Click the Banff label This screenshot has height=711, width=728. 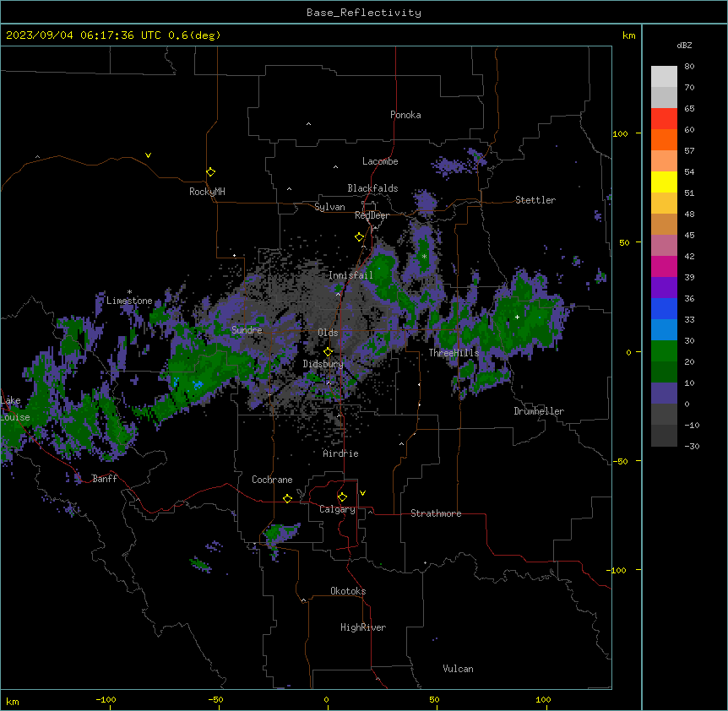point(105,479)
